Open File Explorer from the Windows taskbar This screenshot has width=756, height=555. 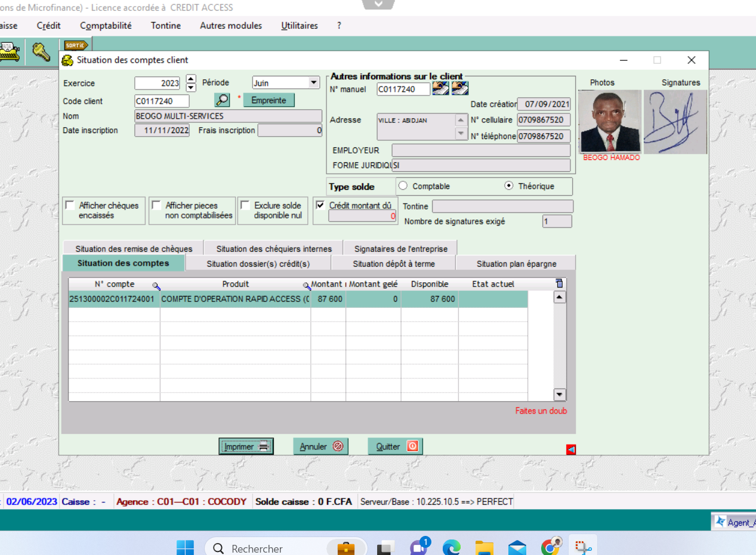point(484,548)
